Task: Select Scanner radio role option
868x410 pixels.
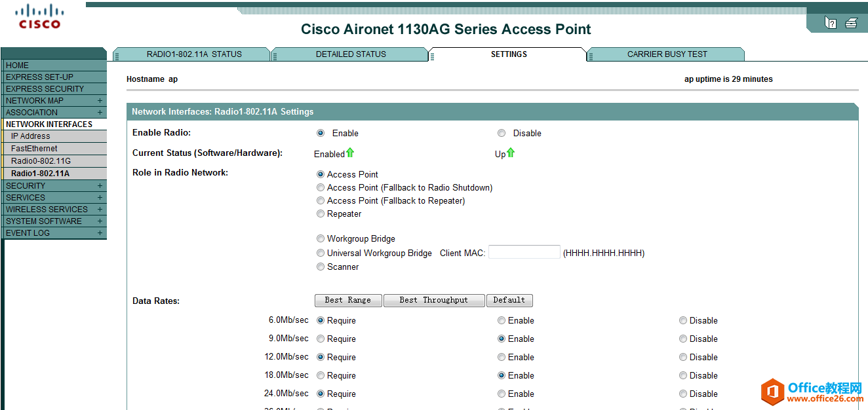Action: (x=321, y=267)
